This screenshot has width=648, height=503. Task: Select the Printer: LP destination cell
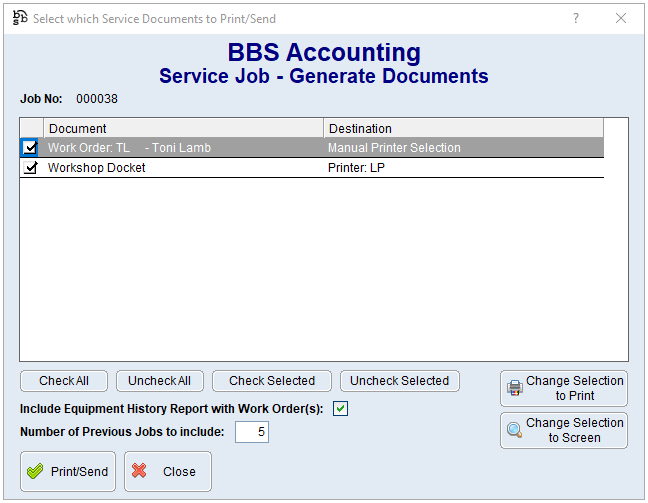click(463, 168)
